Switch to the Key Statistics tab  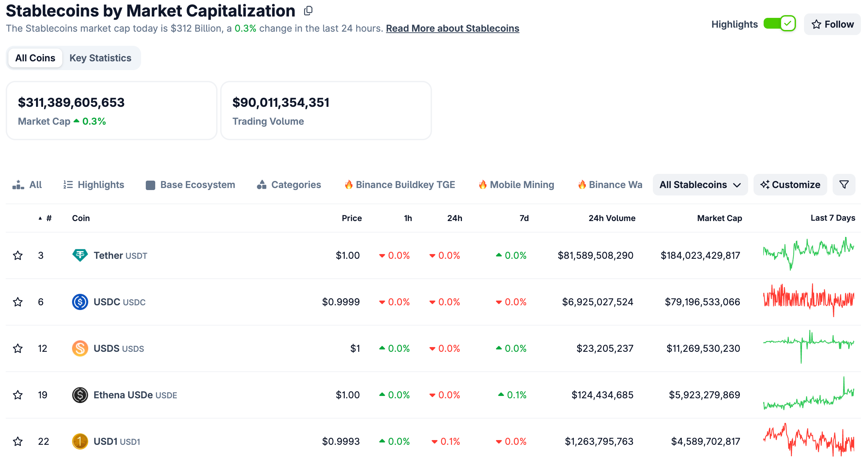coord(100,58)
